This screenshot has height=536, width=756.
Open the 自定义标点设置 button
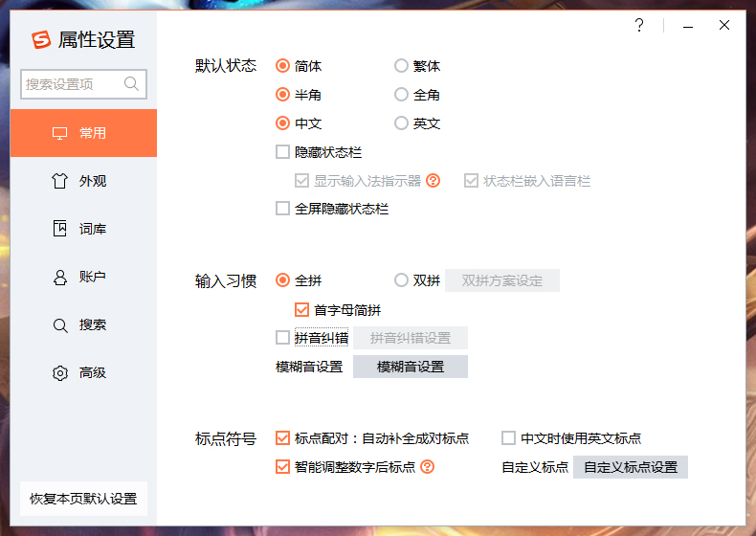(x=630, y=467)
